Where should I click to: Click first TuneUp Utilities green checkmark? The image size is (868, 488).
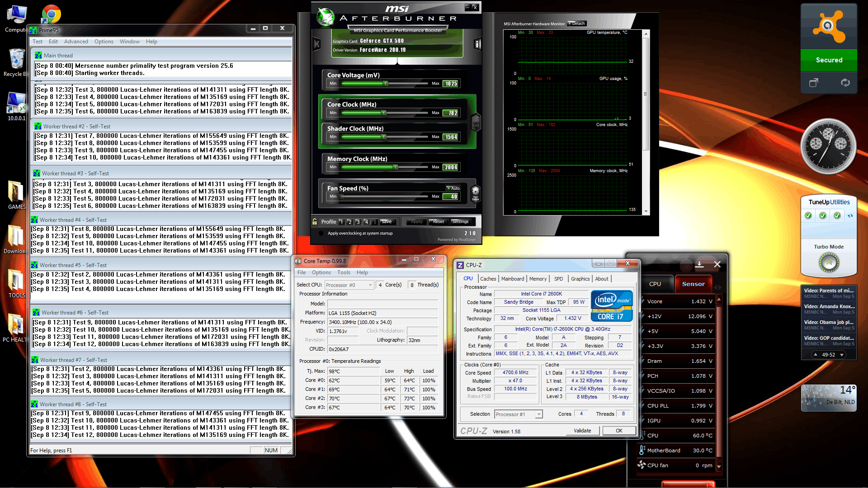coord(808,216)
